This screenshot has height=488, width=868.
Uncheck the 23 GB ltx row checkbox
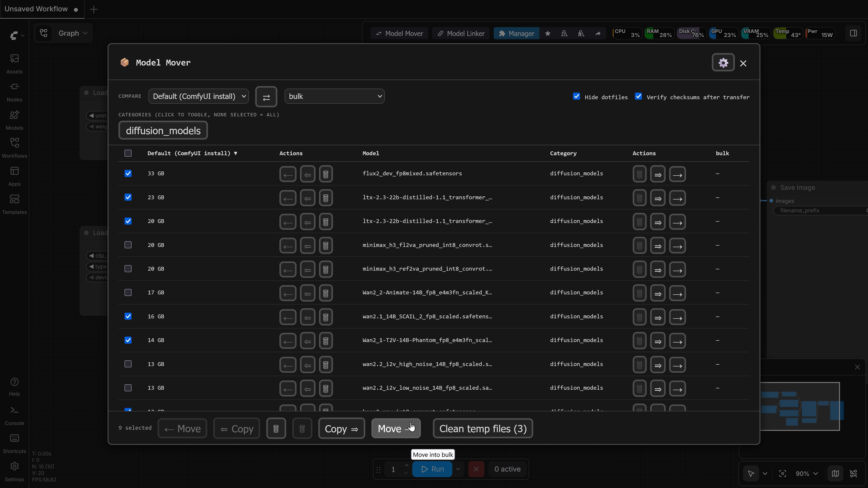pos(128,197)
